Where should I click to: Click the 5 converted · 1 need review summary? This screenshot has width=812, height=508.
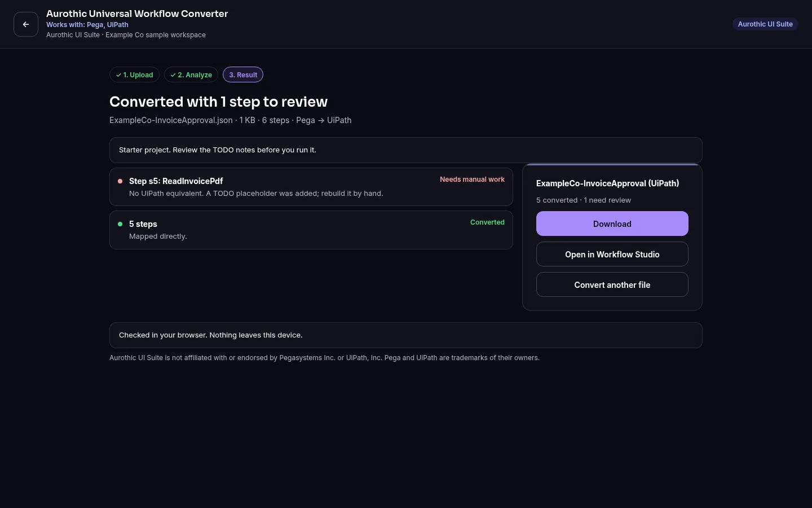(584, 200)
